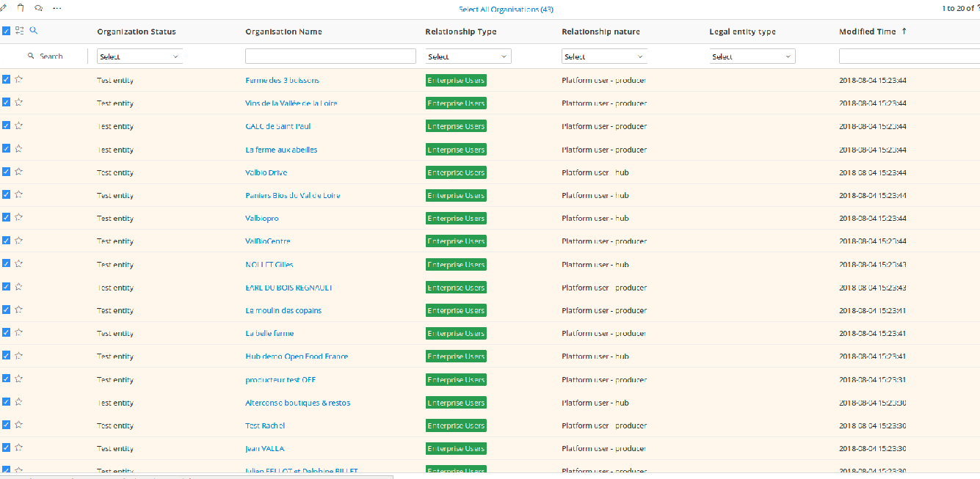Open the Legal entity type filter dropdown
Image resolution: width=980 pixels, height=479 pixels.
752,56
